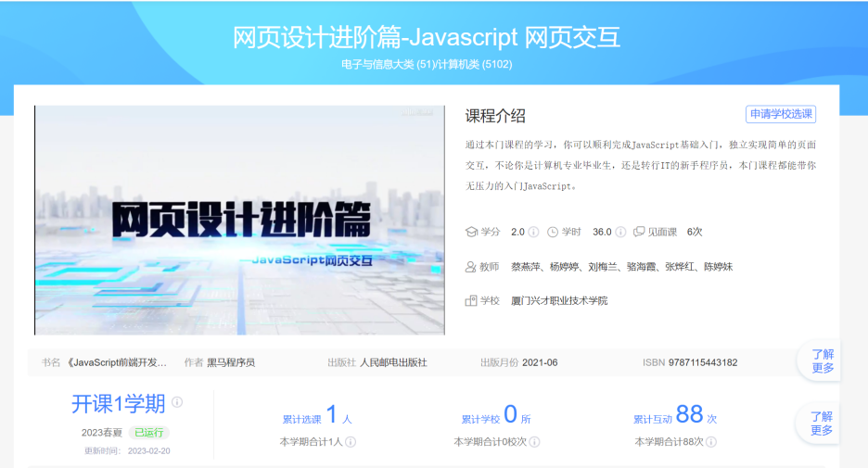
Task: Click the 厦门兴才职业技术学院 school name
Action: [559, 301]
